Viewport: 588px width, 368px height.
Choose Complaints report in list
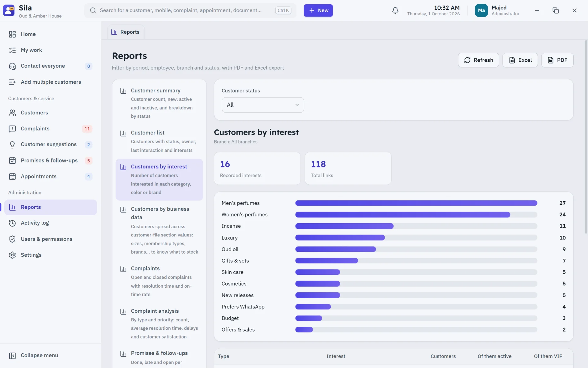pos(159,281)
